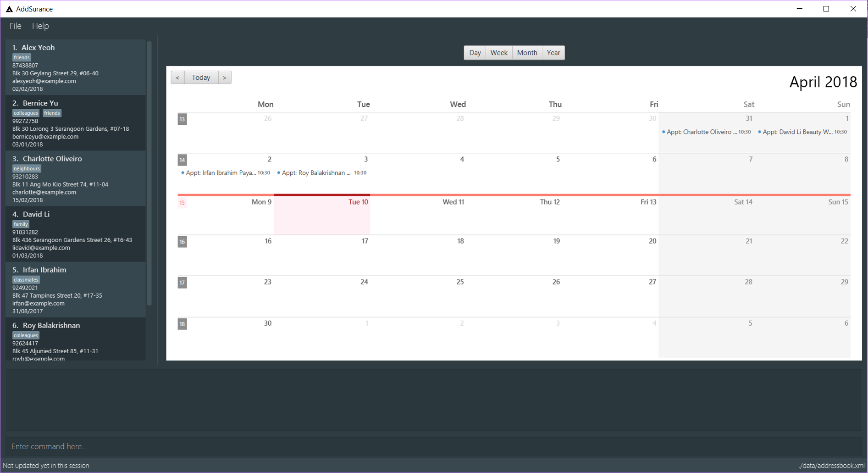Select April 30 day cell

click(x=226, y=337)
